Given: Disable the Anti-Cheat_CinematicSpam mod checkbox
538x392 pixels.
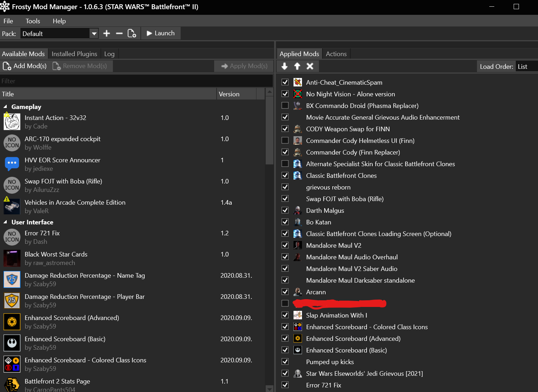Looking at the screenshot, I should (285, 82).
